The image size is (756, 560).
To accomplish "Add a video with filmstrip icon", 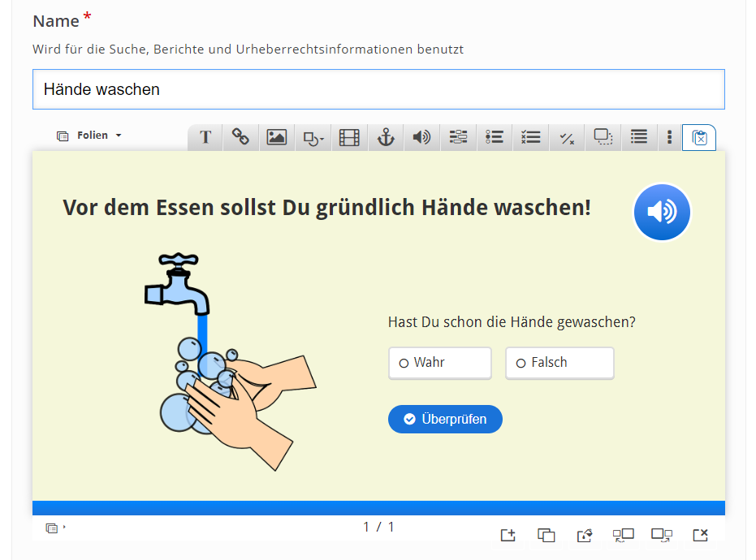I will pyautogui.click(x=349, y=137).
